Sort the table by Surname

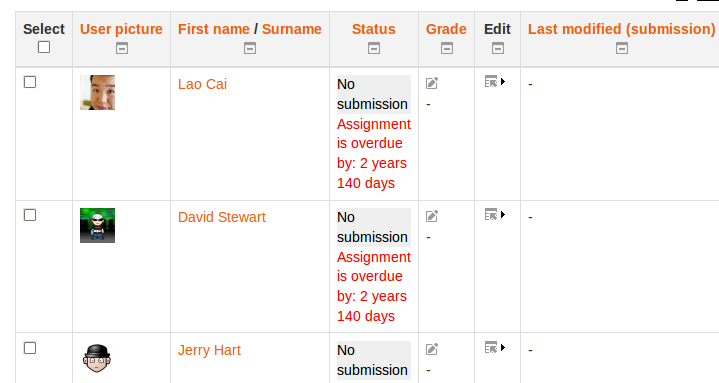[292, 29]
